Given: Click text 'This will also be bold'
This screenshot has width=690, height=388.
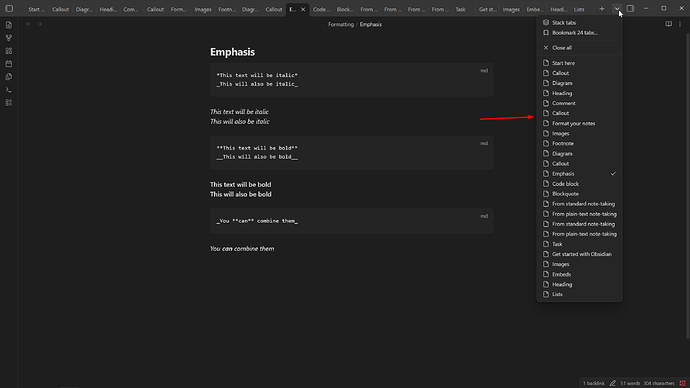Looking at the screenshot, I should coord(241,194).
